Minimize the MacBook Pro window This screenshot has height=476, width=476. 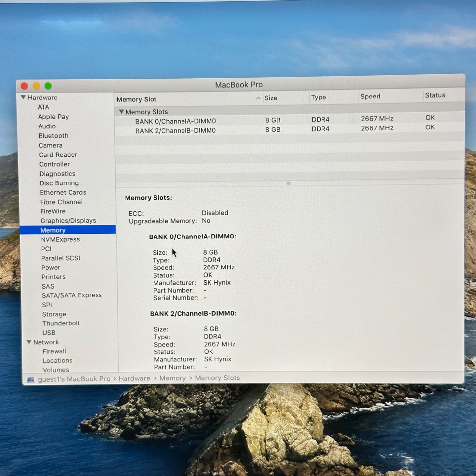point(36,86)
